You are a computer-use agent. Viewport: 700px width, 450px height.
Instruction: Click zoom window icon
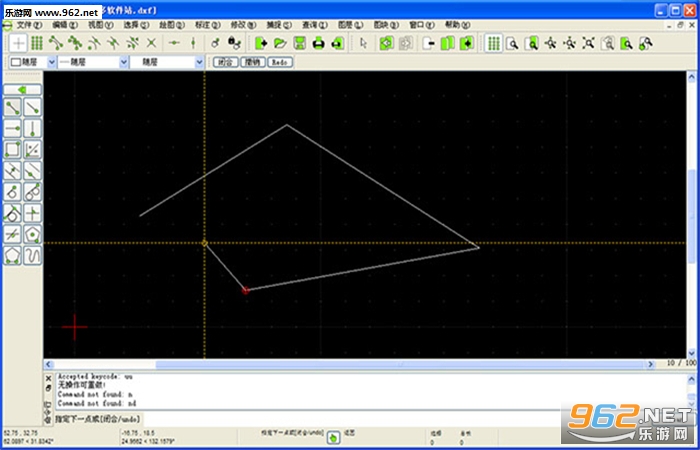(x=627, y=43)
